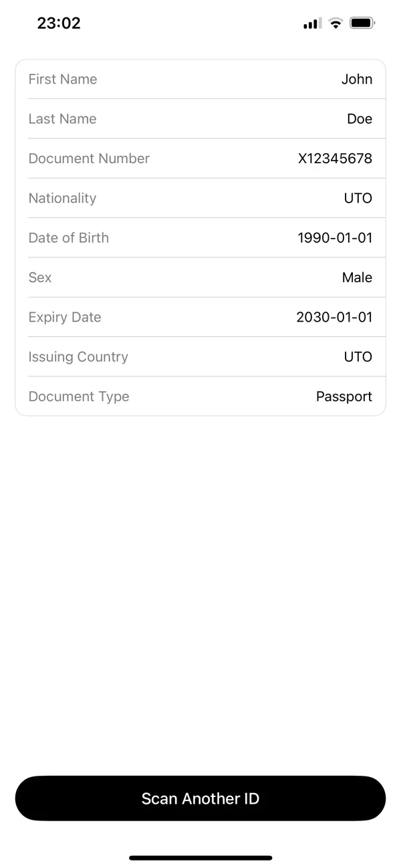401x868 pixels.
Task: Select the Nationality field showing UTO
Action: pyautogui.click(x=200, y=198)
